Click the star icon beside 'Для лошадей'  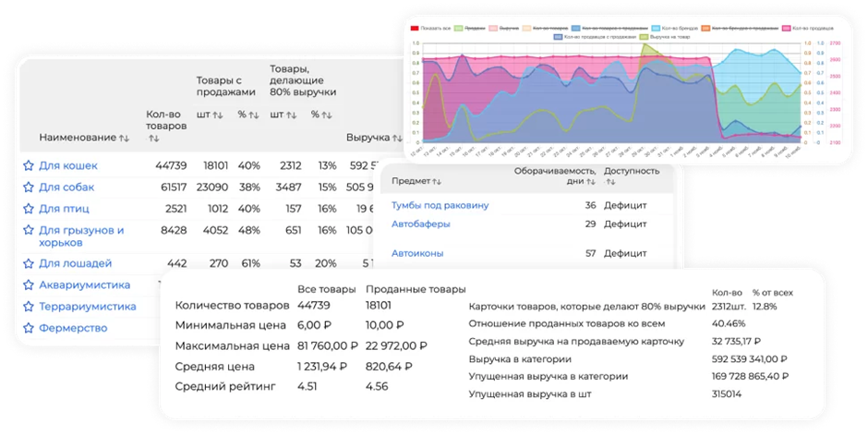(29, 263)
